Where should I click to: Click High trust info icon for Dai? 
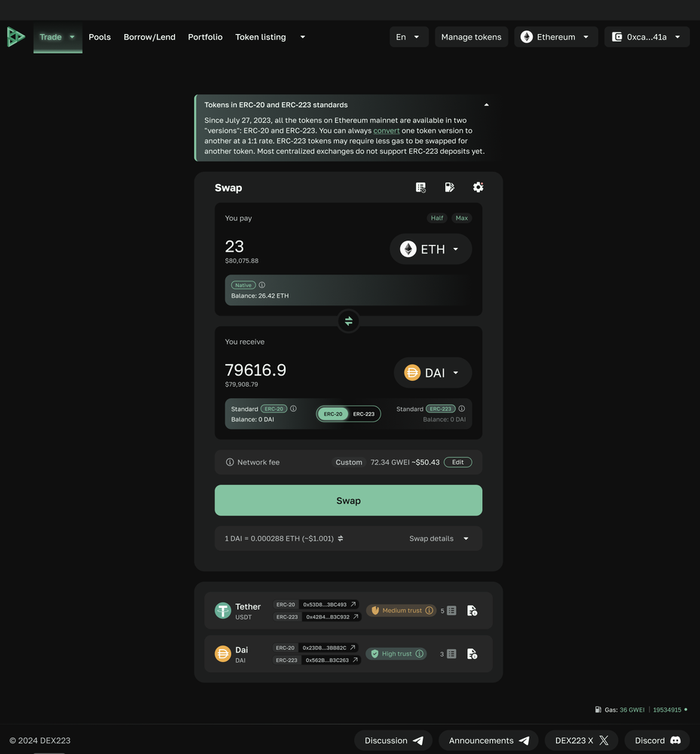420,654
